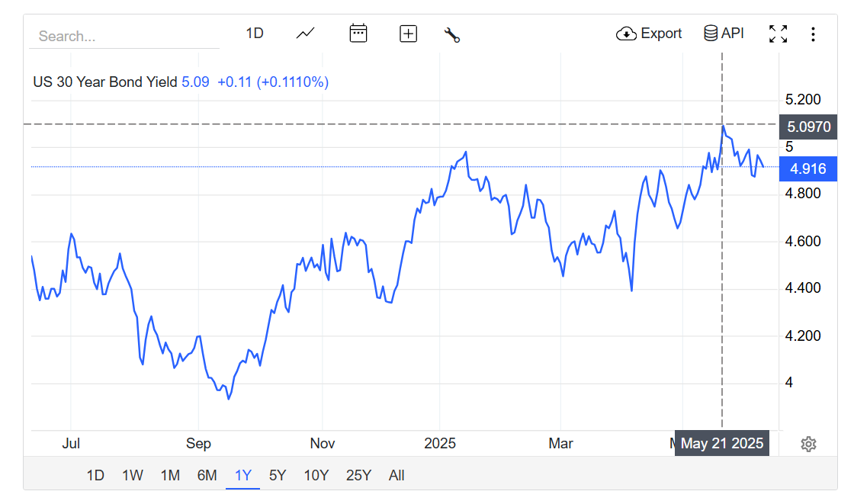Click the Search input field
This screenshot has width=854, height=504.
coord(124,36)
